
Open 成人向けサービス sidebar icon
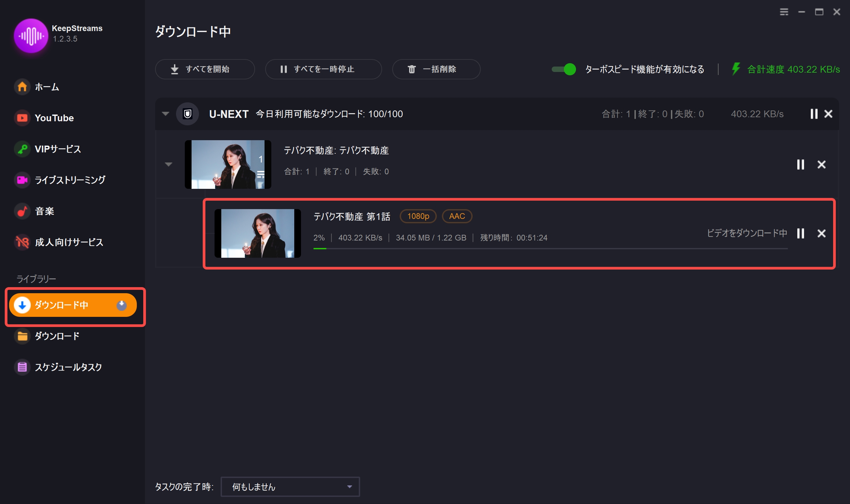(x=22, y=242)
